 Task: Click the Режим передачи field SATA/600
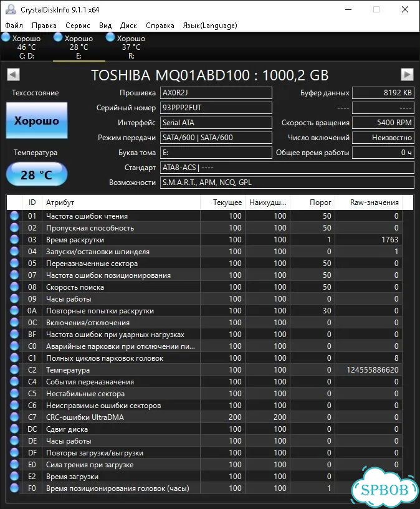click(216, 138)
